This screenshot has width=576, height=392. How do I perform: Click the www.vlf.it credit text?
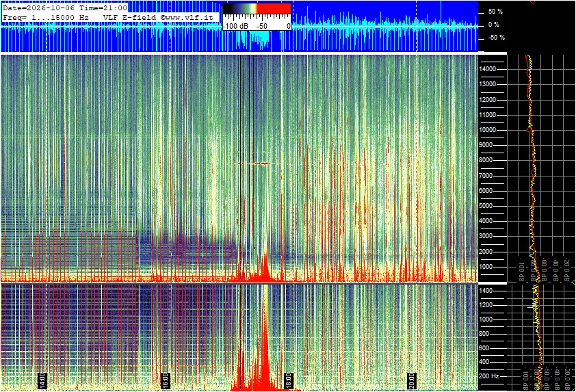click(x=189, y=17)
